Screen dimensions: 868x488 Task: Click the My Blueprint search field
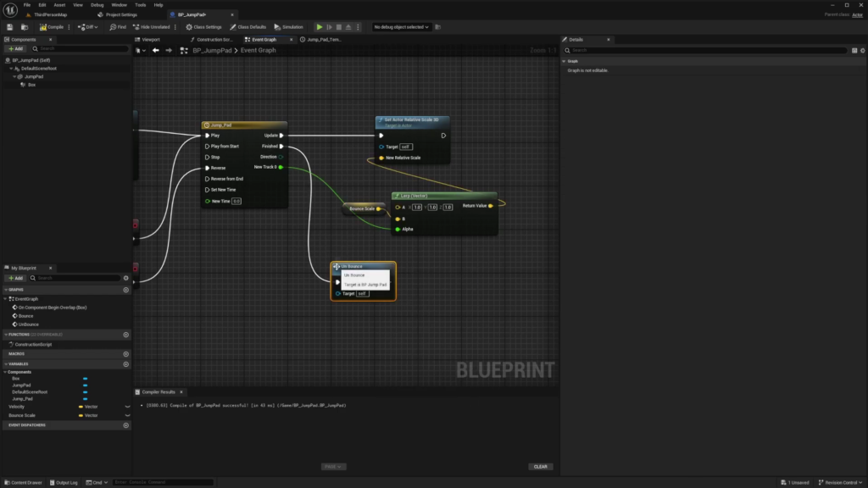[x=75, y=278]
